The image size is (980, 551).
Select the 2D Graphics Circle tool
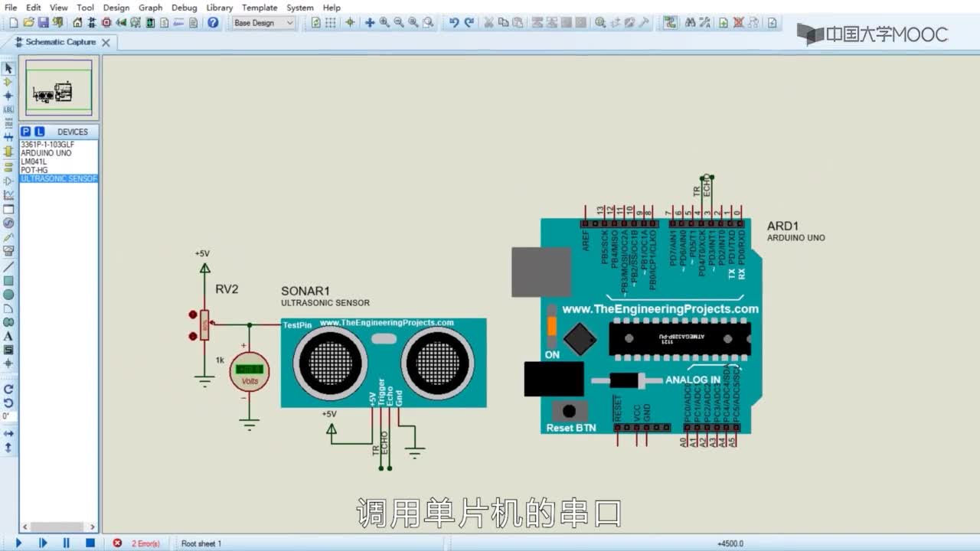[x=8, y=295]
